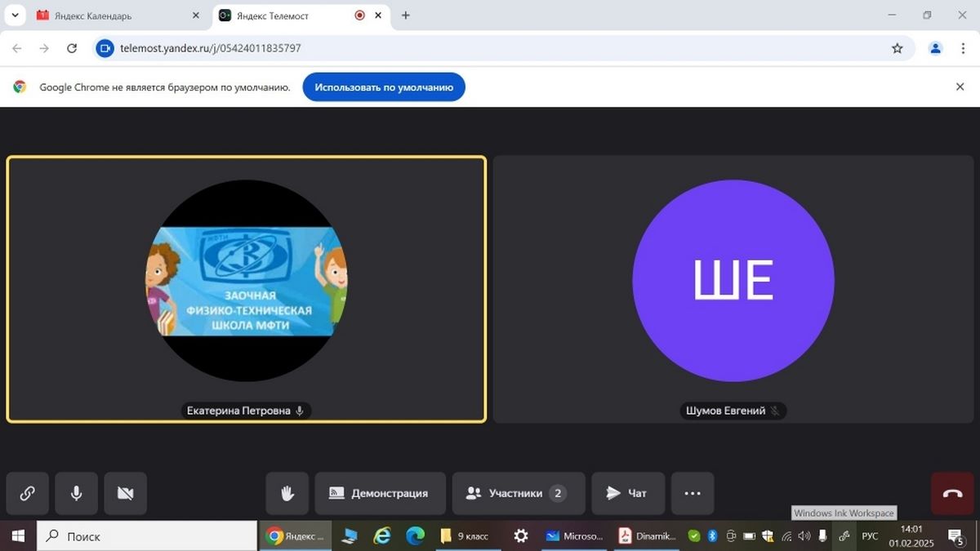Copy meeting link with chain icon
The image size is (980, 551).
(x=27, y=493)
